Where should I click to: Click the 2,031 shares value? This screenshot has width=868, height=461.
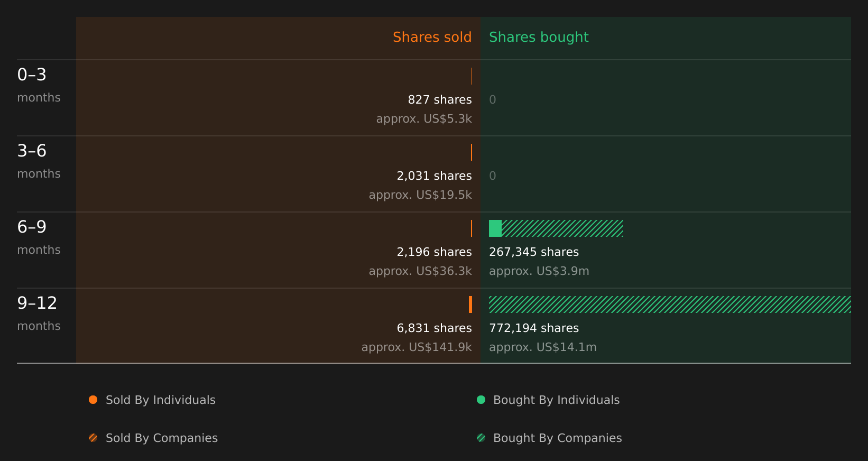pyautogui.click(x=434, y=176)
